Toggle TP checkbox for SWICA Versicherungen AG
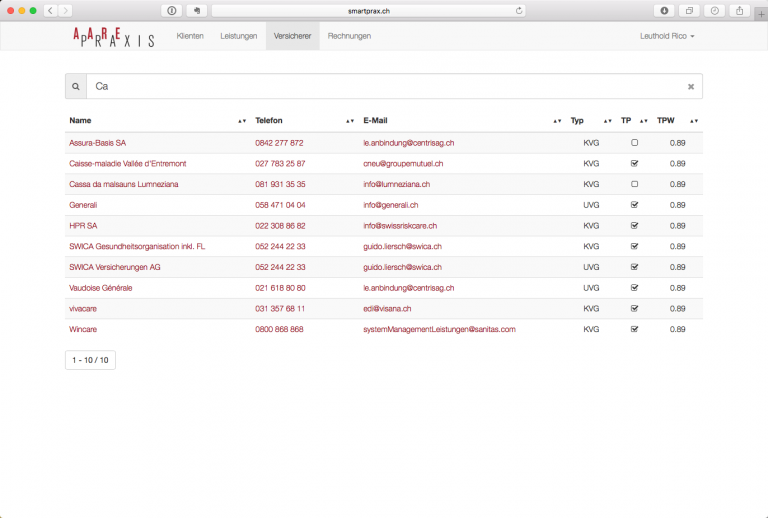The height and width of the screenshot is (518, 768). (634, 267)
